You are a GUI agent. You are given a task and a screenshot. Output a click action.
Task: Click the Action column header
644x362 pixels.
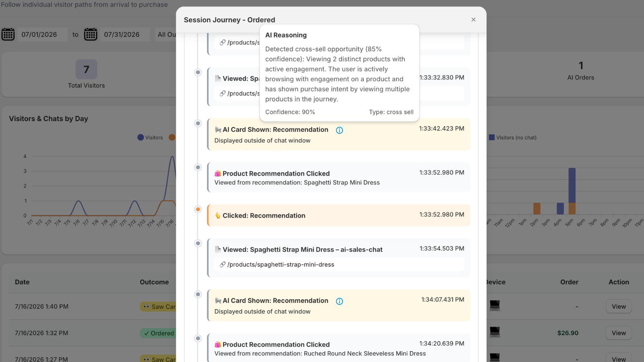tap(619, 282)
